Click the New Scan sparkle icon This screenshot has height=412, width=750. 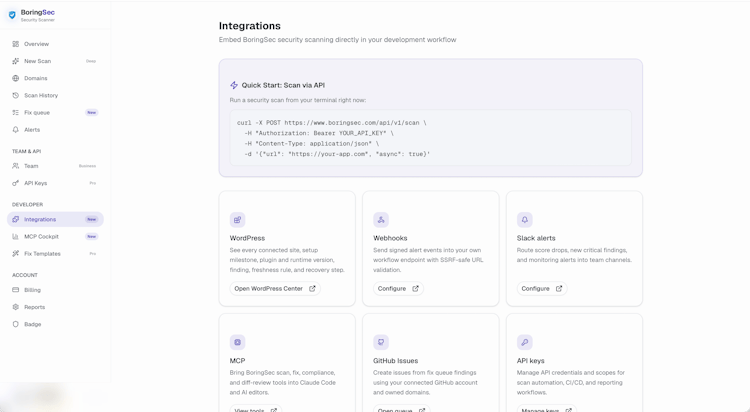tap(15, 61)
